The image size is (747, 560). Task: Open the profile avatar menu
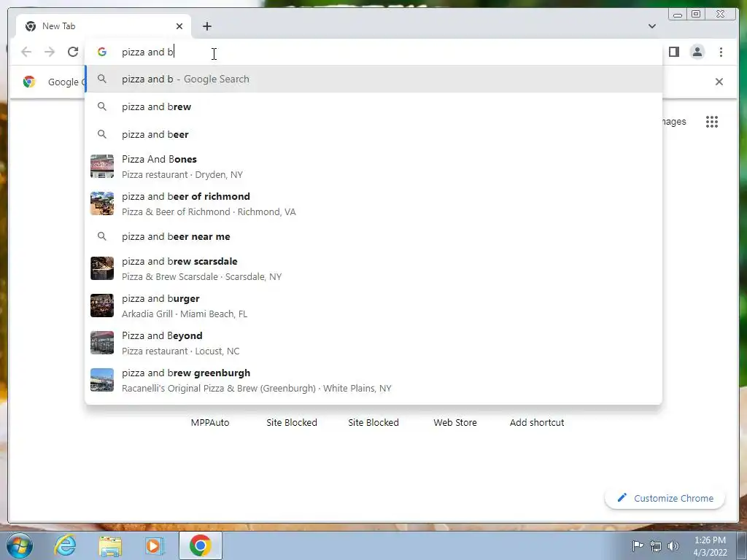[697, 52]
